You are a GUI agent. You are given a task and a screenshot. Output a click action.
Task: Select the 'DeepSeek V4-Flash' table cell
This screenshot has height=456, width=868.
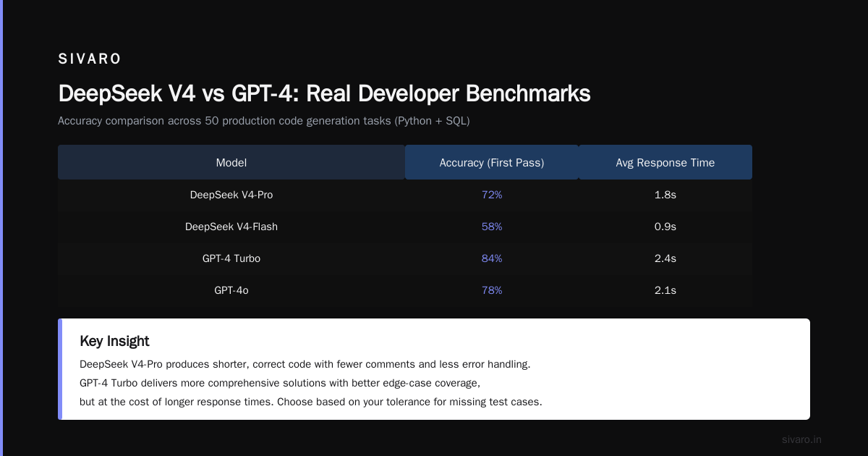coord(231,227)
